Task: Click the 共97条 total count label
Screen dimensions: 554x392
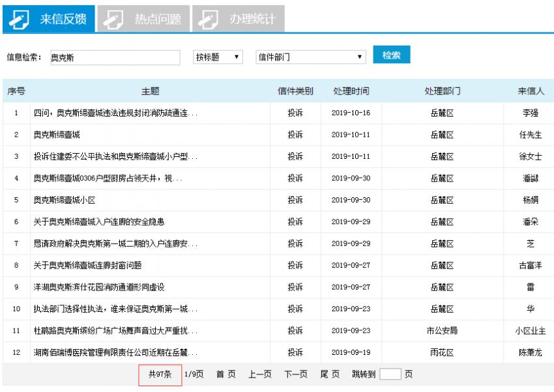Action: [x=158, y=374]
